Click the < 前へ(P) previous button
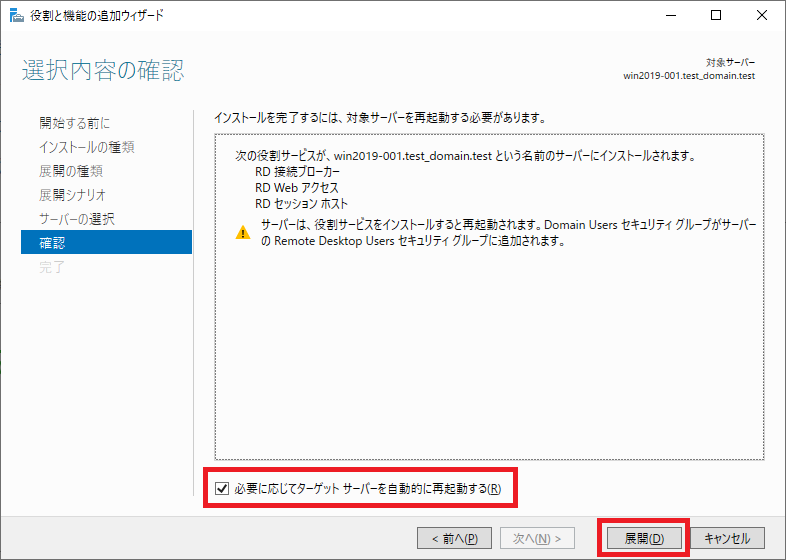The height and width of the screenshot is (560, 786). (x=454, y=538)
